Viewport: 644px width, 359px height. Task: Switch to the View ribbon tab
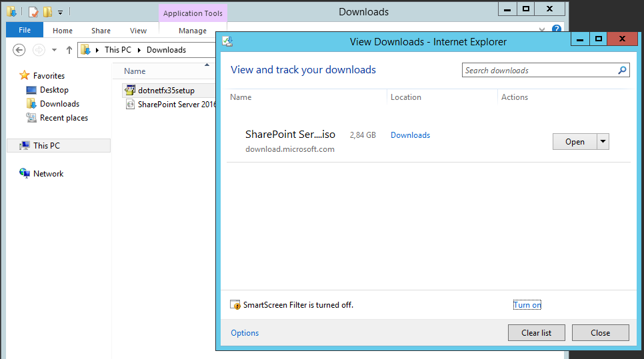(x=138, y=31)
